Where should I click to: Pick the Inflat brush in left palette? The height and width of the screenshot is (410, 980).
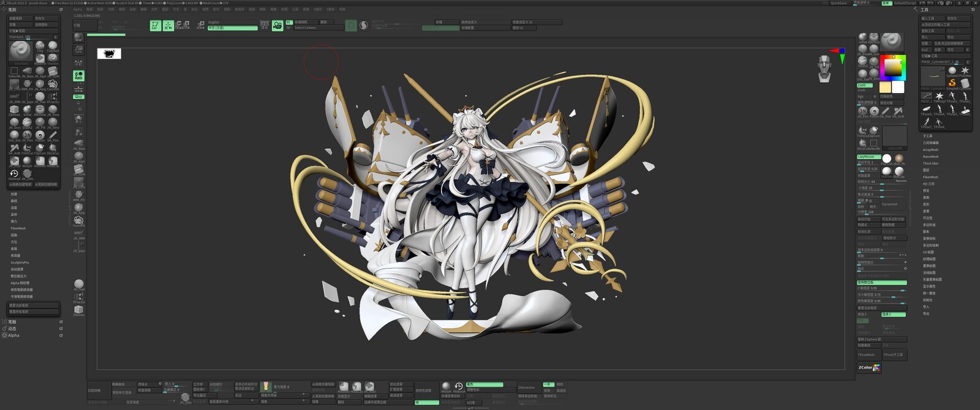27,110
